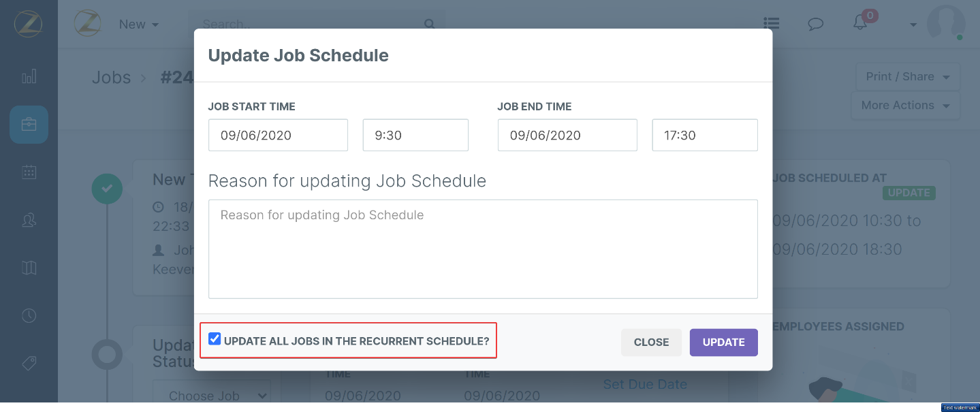Toggle update all recurrent jobs checkbox
This screenshot has width=980, height=412.
click(x=215, y=339)
